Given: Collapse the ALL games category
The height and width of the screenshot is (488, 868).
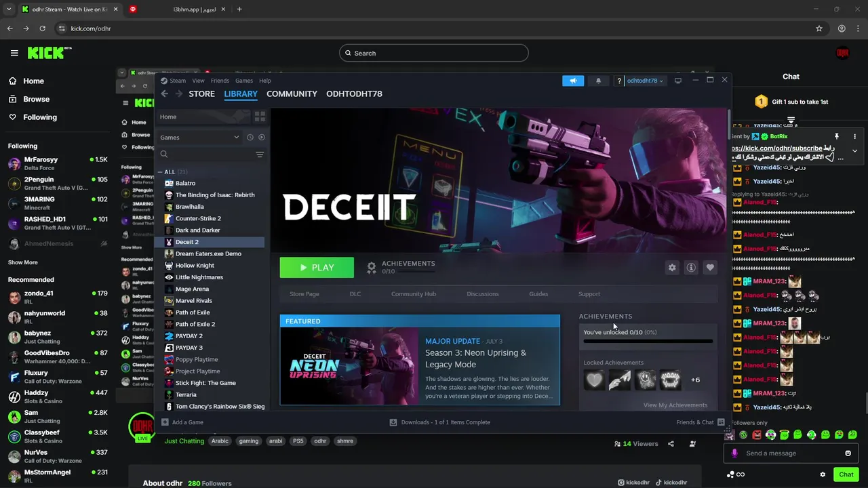Looking at the screenshot, I should tap(161, 172).
